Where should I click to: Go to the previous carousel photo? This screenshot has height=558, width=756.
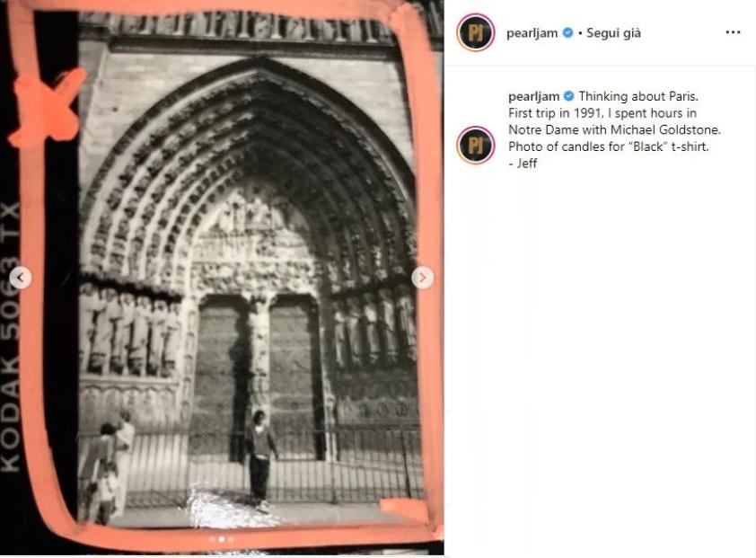coord(21,278)
